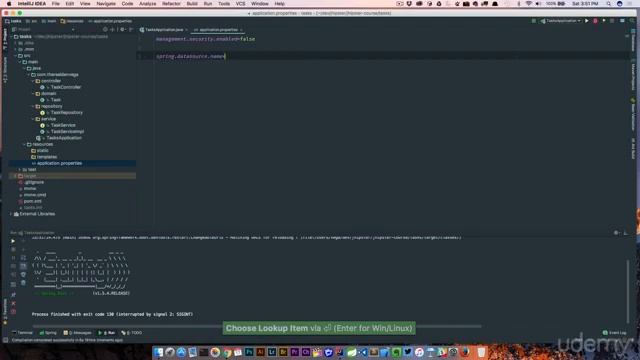
Task: Click the resources breadcrumb in navigation bar
Action: [x=72, y=21]
